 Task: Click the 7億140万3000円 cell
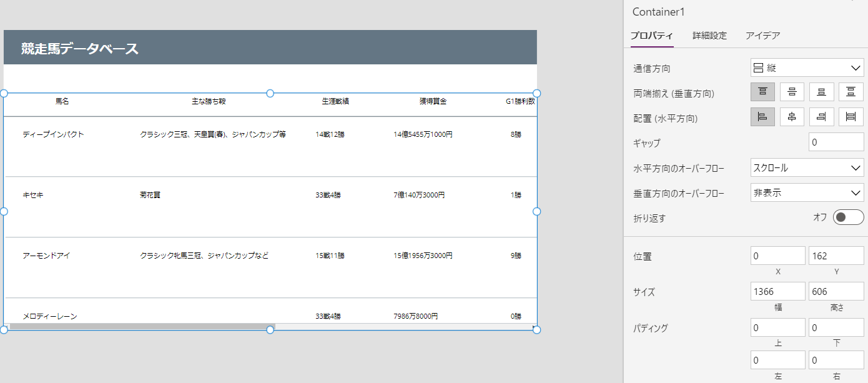pyautogui.click(x=419, y=195)
